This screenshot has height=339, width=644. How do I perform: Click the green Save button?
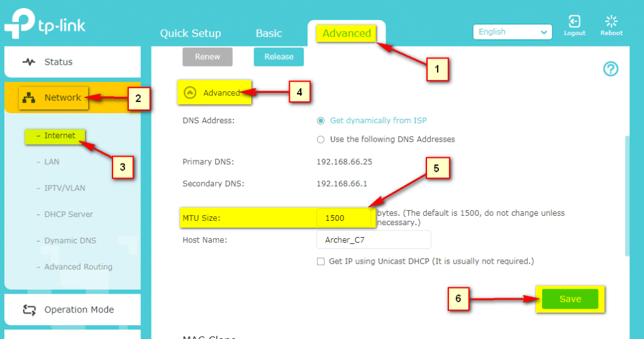click(570, 299)
